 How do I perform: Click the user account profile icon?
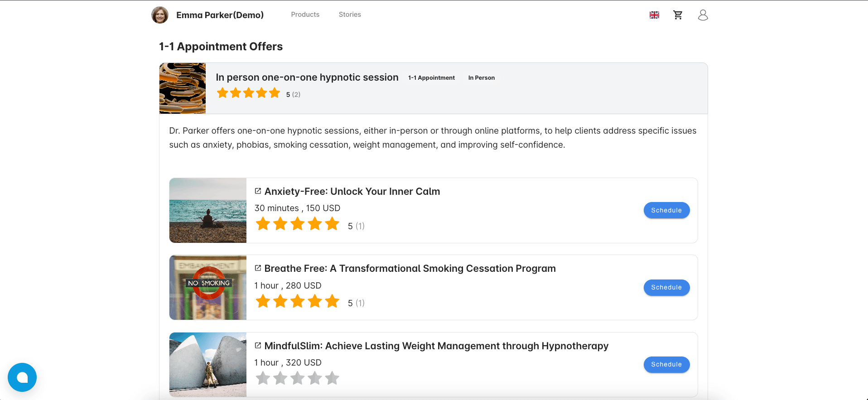point(703,15)
